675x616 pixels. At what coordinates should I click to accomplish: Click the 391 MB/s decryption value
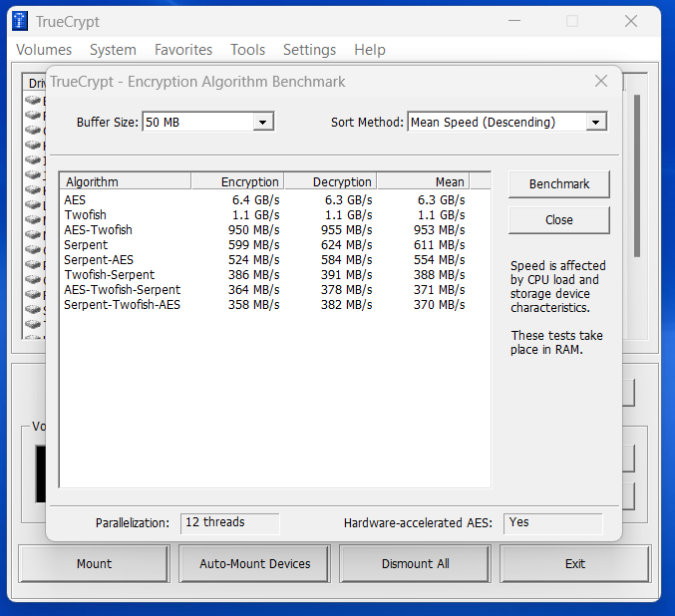pyautogui.click(x=347, y=275)
